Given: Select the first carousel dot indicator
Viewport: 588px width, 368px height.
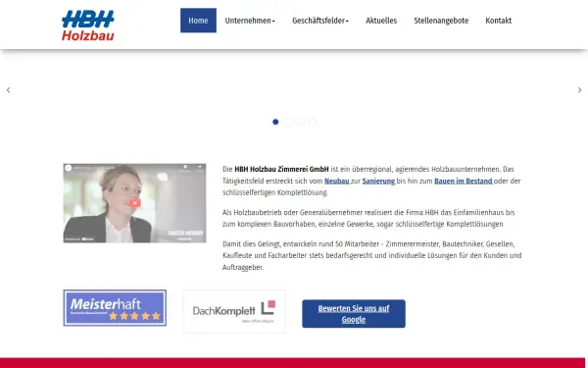Looking at the screenshot, I should [x=275, y=122].
